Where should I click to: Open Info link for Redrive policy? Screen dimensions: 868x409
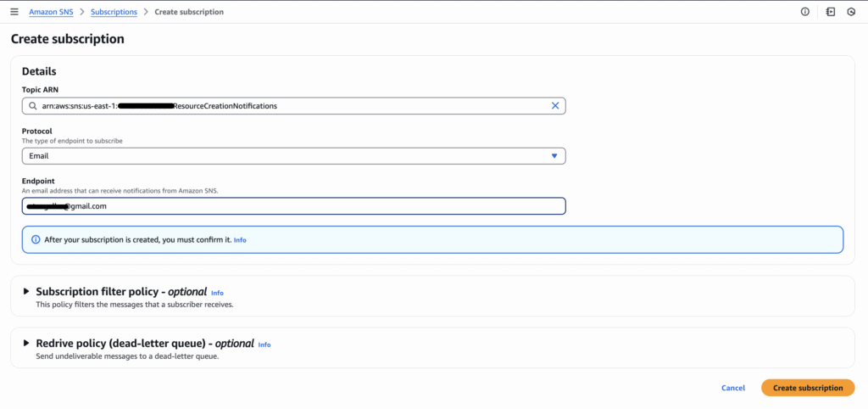coord(264,345)
